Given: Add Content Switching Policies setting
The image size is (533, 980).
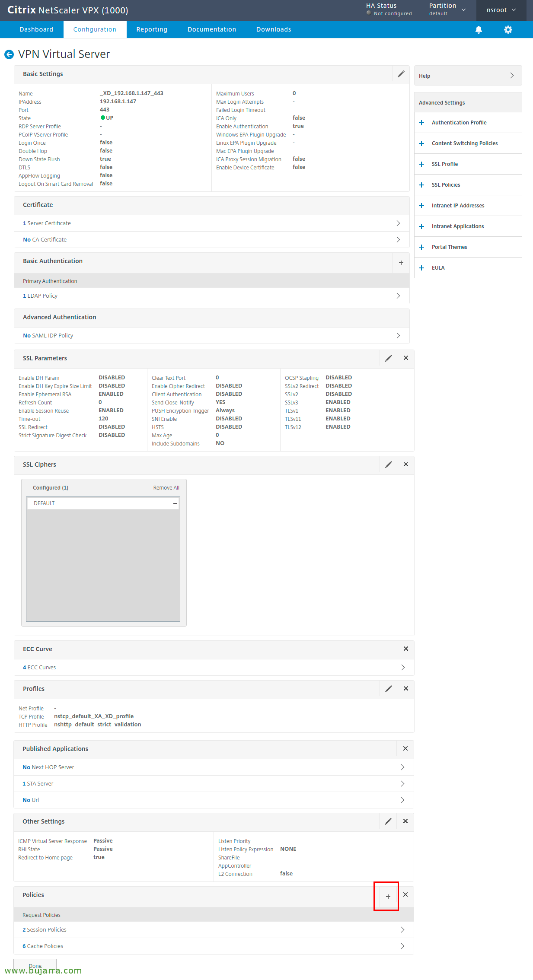Looking at the screenshot, I should coord(468,143).
